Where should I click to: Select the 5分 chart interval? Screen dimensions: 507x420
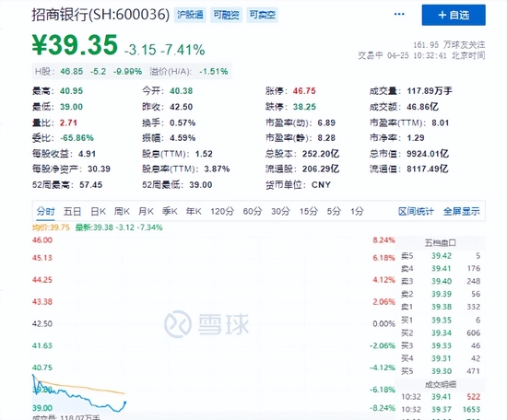(334, 212)
